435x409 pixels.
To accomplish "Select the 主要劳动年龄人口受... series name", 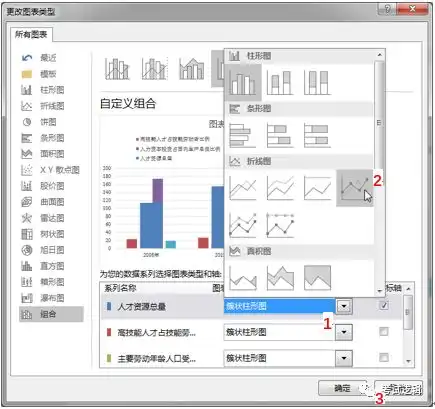I will pos(157,359).
